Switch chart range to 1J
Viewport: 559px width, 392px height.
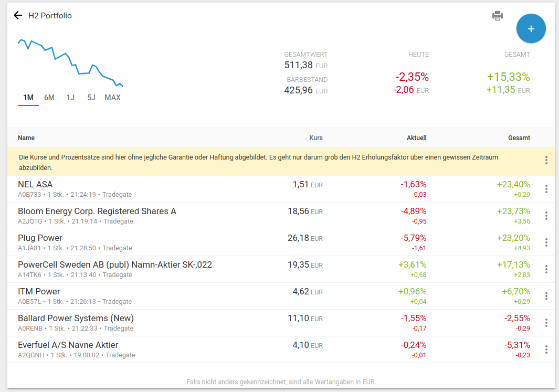click(70, 98)
